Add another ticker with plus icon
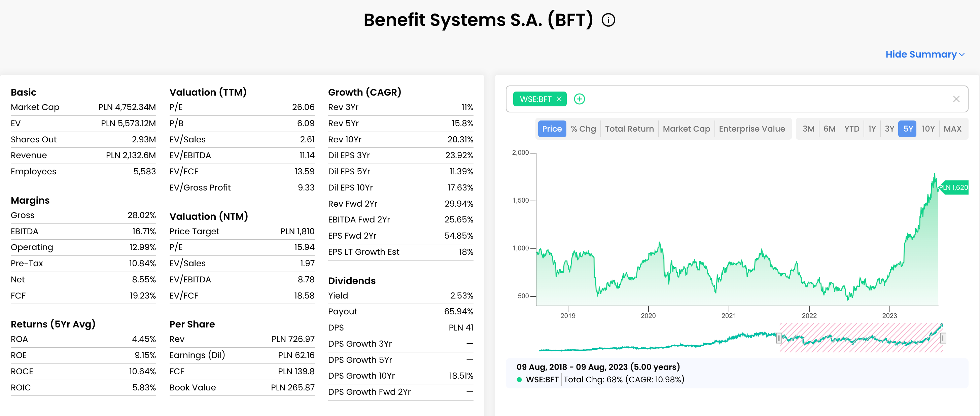The image size is (980, 416). (579, 99)
